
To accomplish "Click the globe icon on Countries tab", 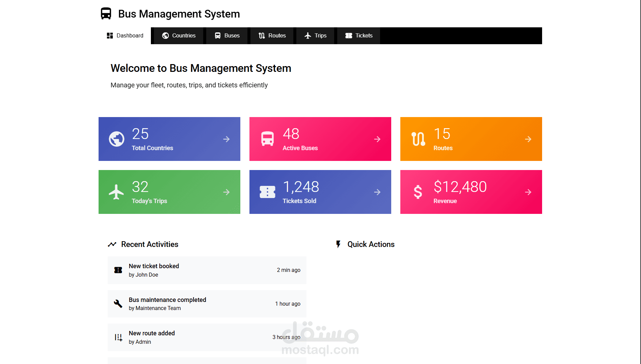I will pos(165,35).
